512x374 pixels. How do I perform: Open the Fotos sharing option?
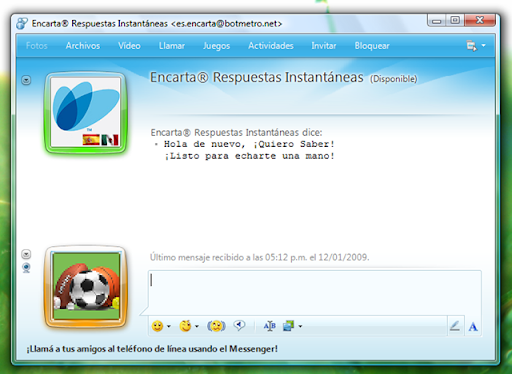(37, 46)
